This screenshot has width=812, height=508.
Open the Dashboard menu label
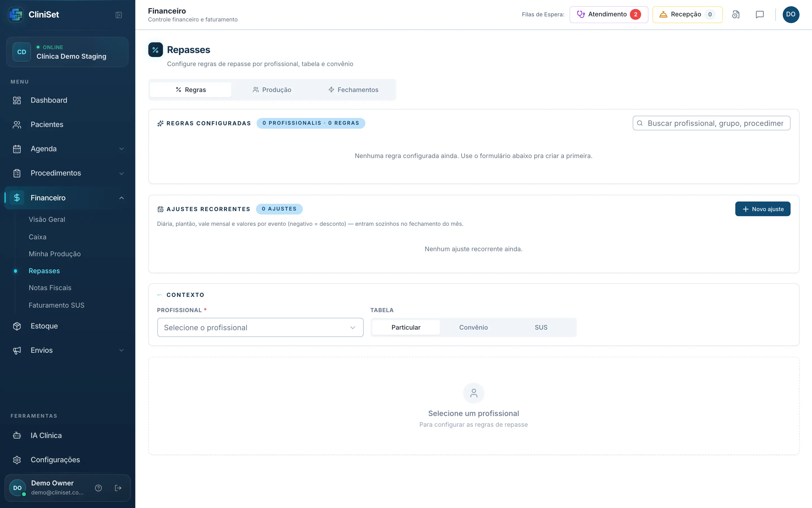coord(49,100)
